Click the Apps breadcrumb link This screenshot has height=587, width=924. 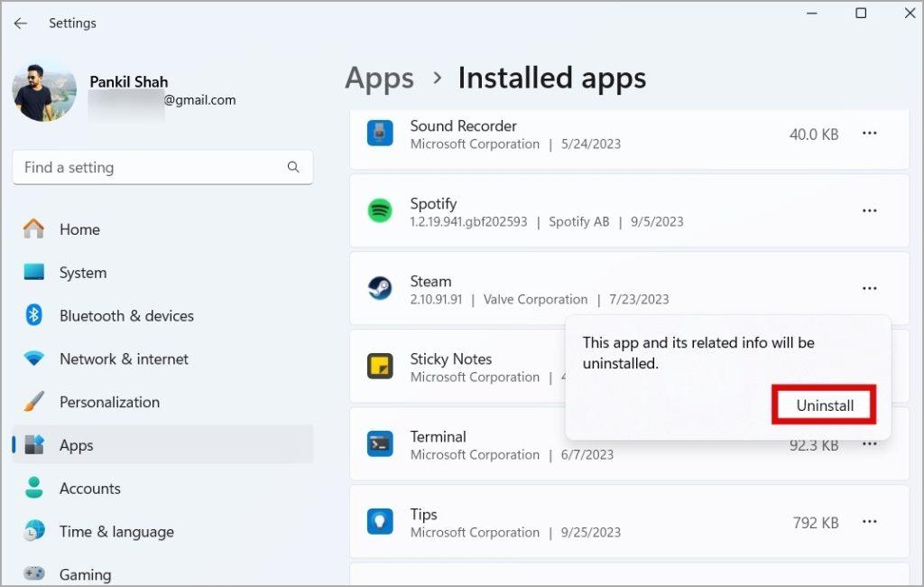pyautogui.click(x=380, y=78)
